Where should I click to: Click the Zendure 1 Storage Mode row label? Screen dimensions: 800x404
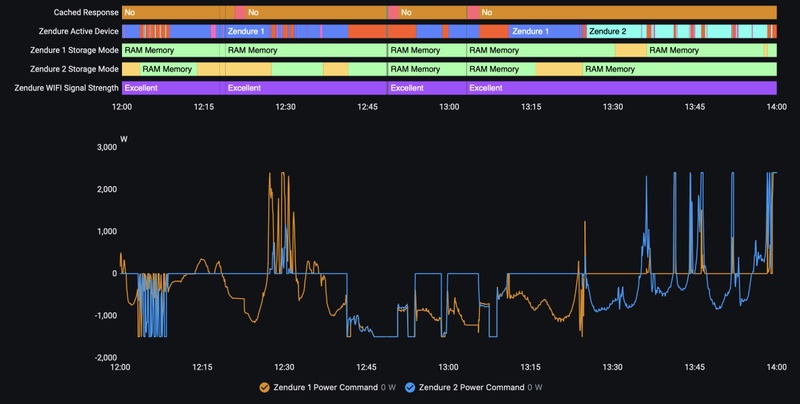pyautogui.click(x=74, y=50)
